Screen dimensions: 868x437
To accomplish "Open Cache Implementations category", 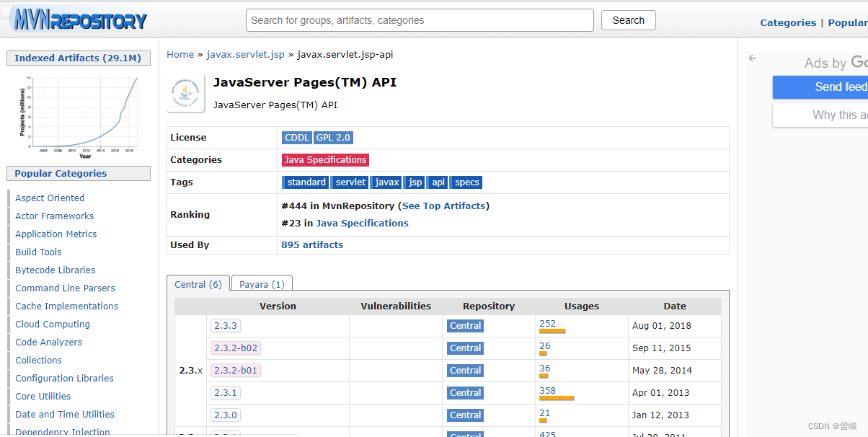I will 67,306.
